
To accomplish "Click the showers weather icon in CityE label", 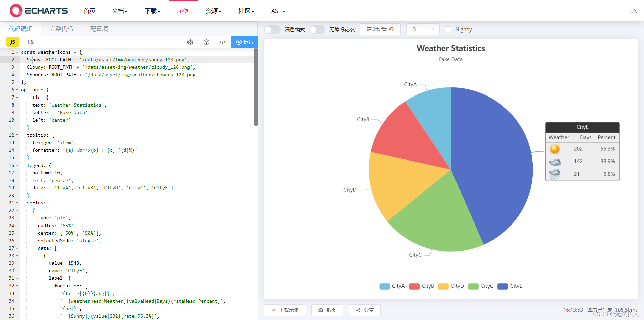I will (x=555, y=174).
